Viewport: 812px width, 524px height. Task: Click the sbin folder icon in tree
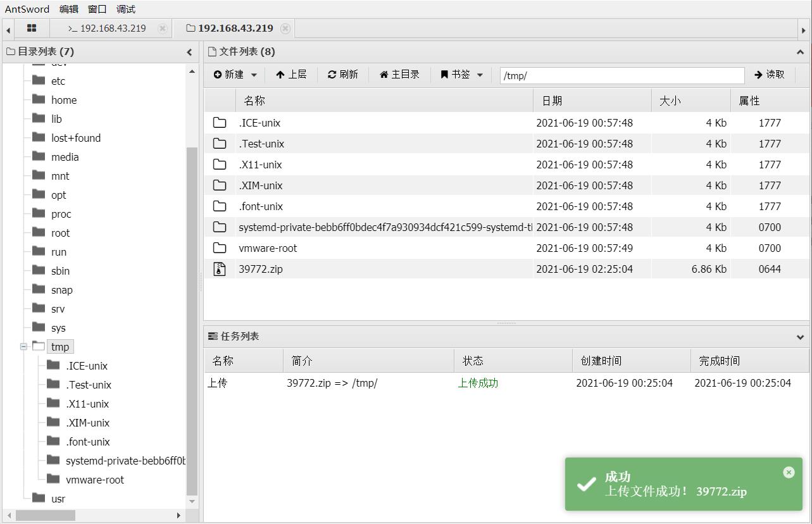(39, 270)
